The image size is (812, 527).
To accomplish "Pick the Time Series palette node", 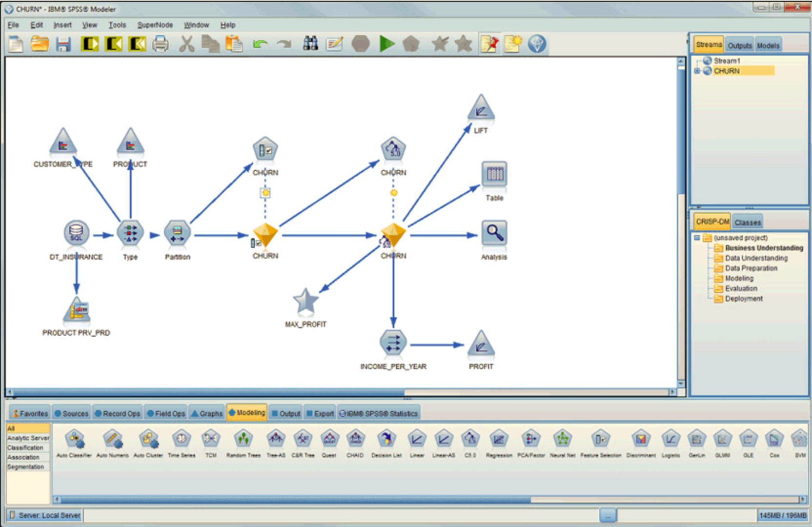I will tap(182, 444).
